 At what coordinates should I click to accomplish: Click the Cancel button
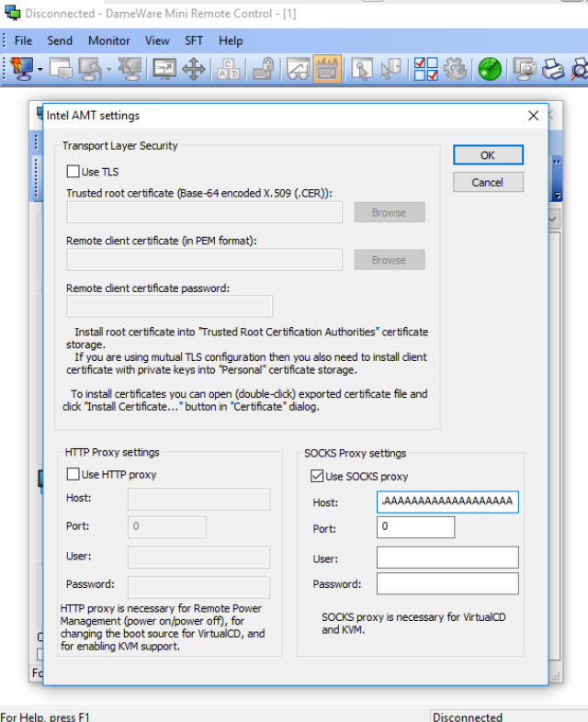pyautogui.click(x=488, y=182)
